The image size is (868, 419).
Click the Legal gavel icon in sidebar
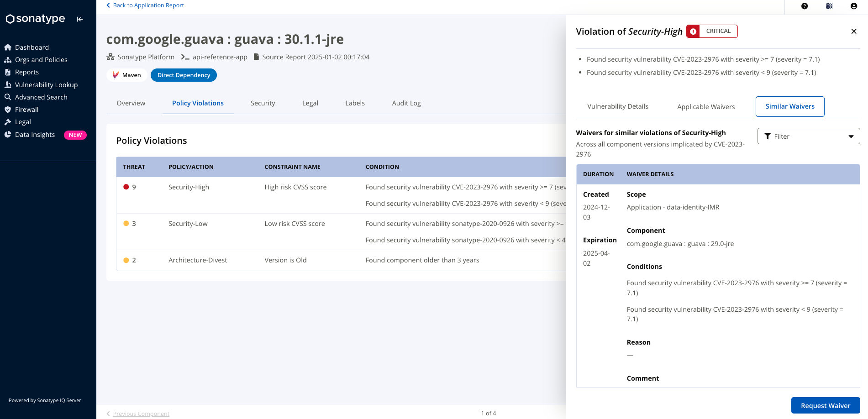tap(8, 122)
